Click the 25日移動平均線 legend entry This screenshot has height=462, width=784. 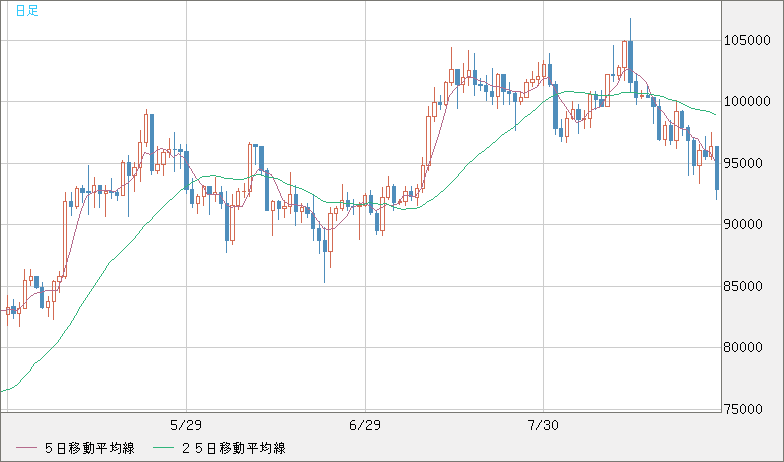tap(234, 448)
